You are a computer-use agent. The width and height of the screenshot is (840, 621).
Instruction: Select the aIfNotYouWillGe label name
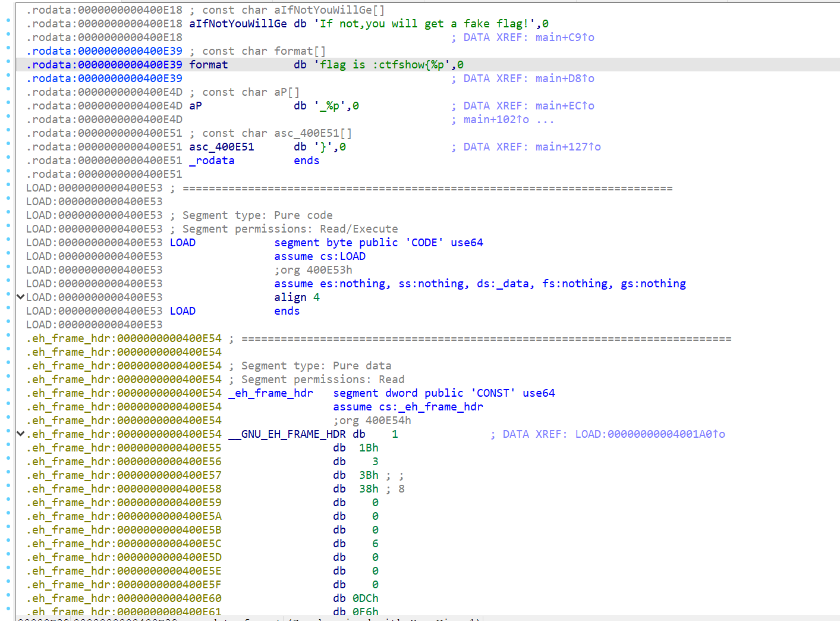[238, 24]
